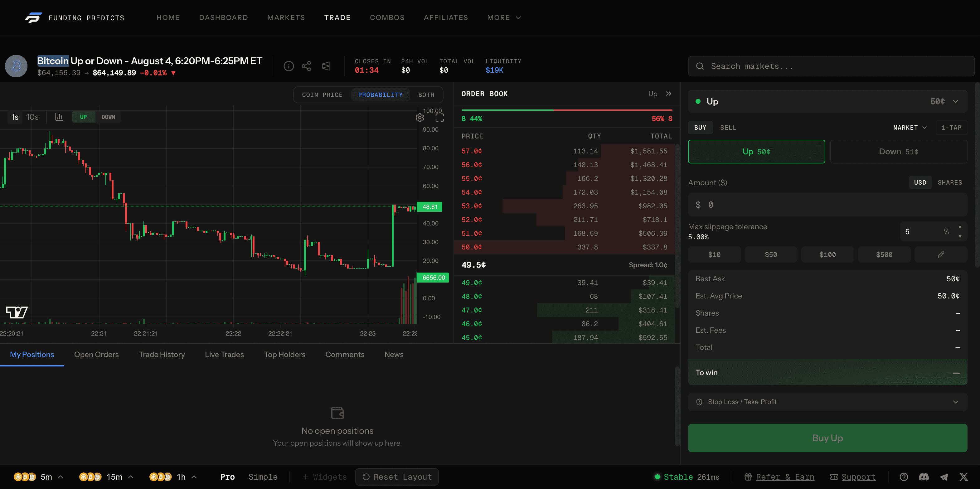The width and height of the screenshot is (980, 489).
Task: Select the 1s chart interval
Action: [x=15, y=117]
